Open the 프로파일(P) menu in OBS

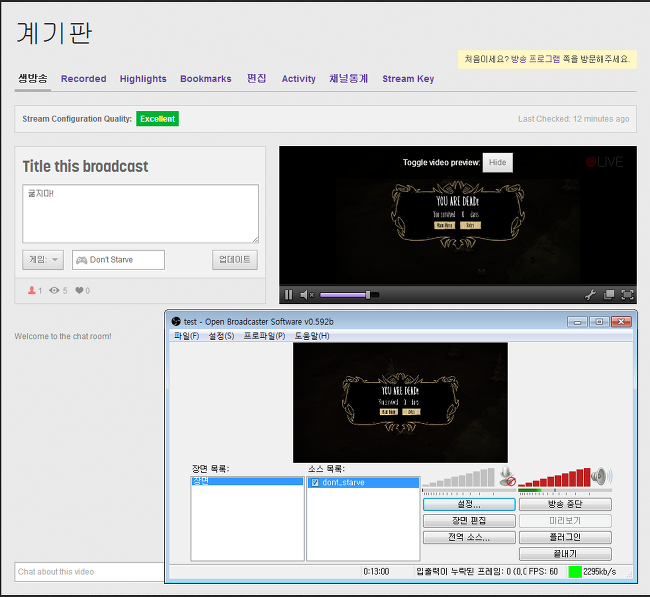click(x=265, y=336)
